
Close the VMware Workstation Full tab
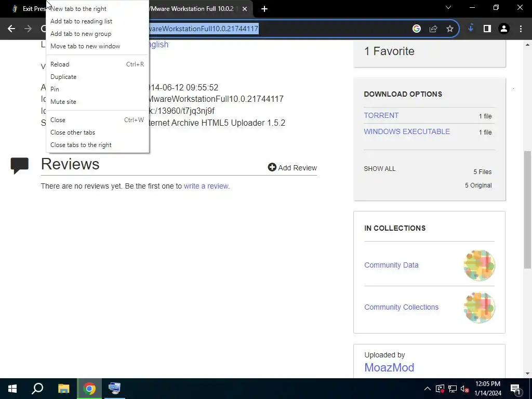(245, 9)
